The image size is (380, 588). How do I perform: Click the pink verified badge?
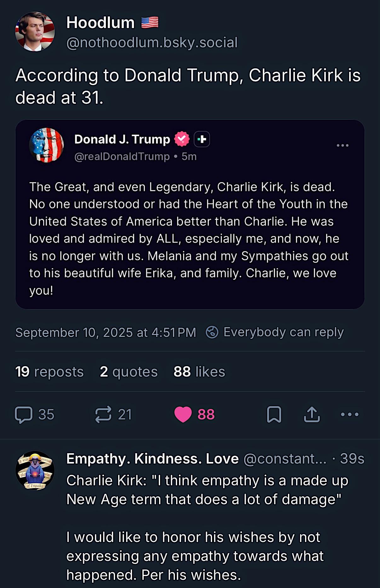(x=182, y=139)
